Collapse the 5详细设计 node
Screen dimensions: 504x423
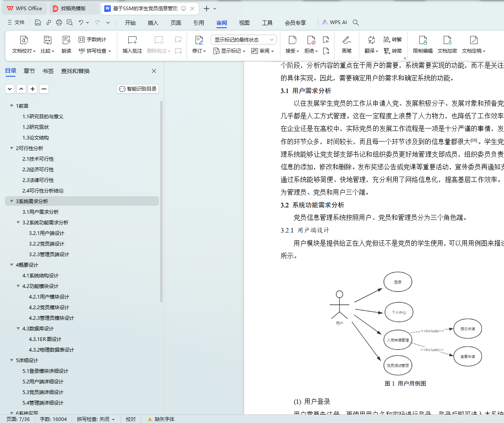click(11, 360)
